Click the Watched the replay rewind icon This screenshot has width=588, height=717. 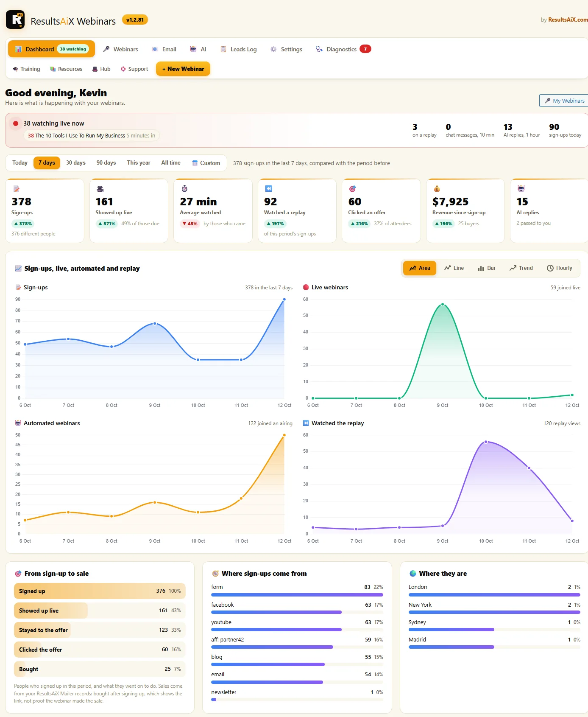click(x=306, y=423)
